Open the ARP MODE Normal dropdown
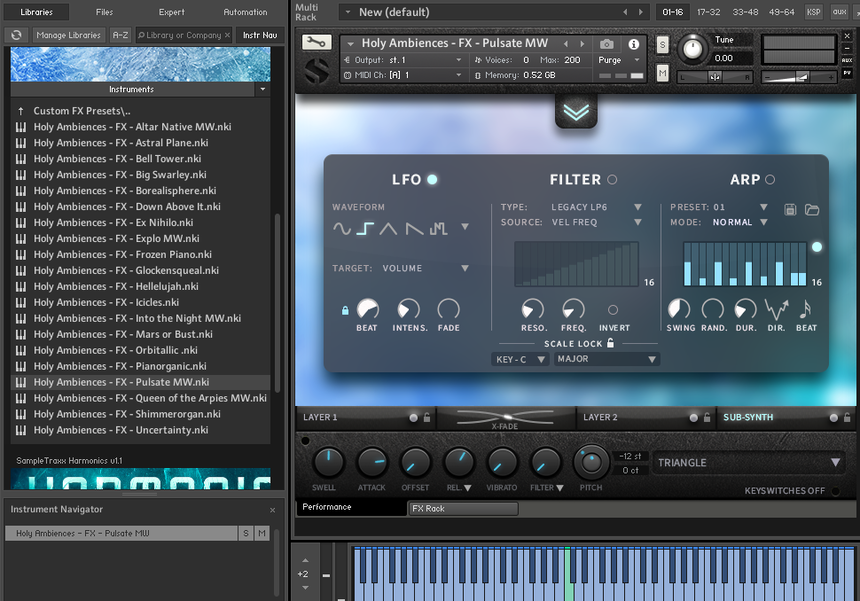The image size is (860, 601). tap(763, 222)
